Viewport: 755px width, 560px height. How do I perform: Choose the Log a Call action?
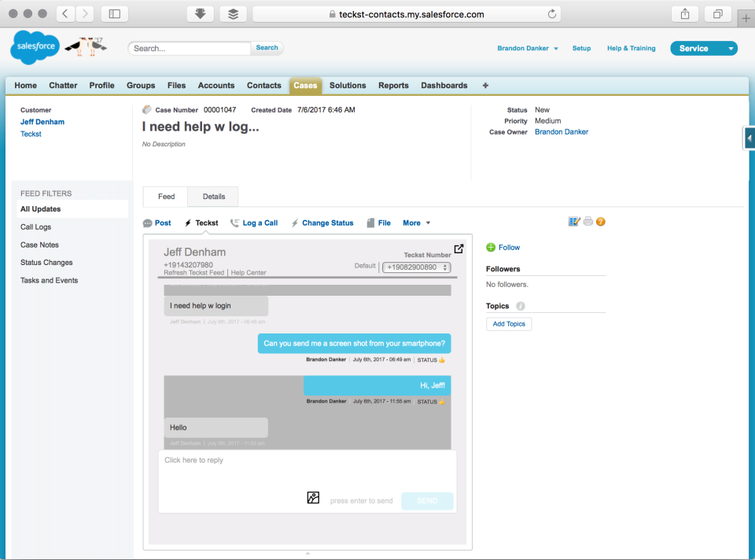click(x=254, y=223)
